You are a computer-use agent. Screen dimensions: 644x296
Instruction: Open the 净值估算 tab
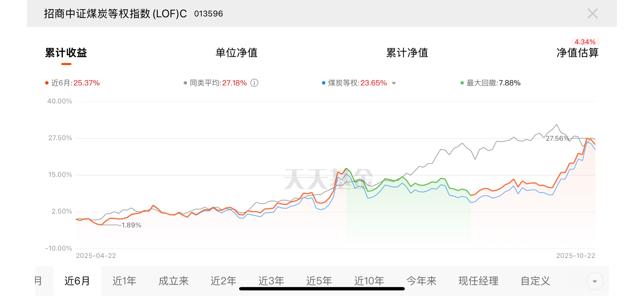tap(577, 53)
